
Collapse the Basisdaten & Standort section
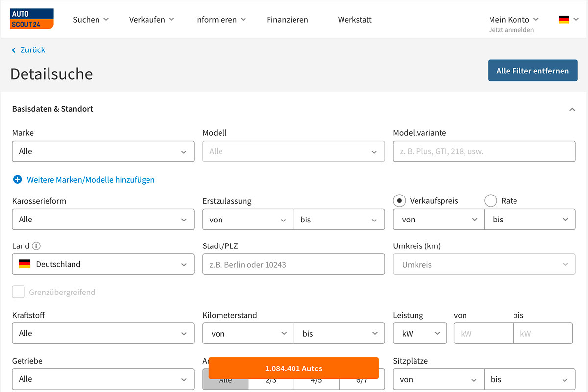click(x=572, y=109)
